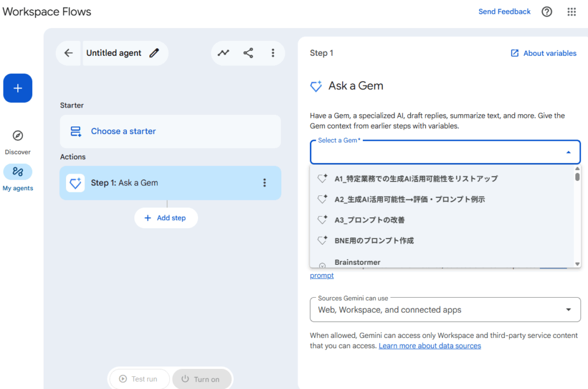Image resolution: width=588 pixels, height=389 pixels.
Task: Open Step 1 three-dot options
Action: coord(265,183)
